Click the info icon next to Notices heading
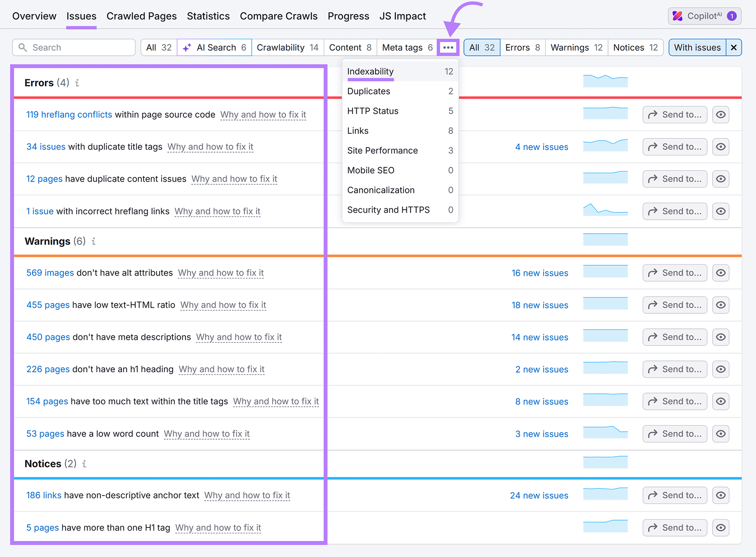 [84, 464]
